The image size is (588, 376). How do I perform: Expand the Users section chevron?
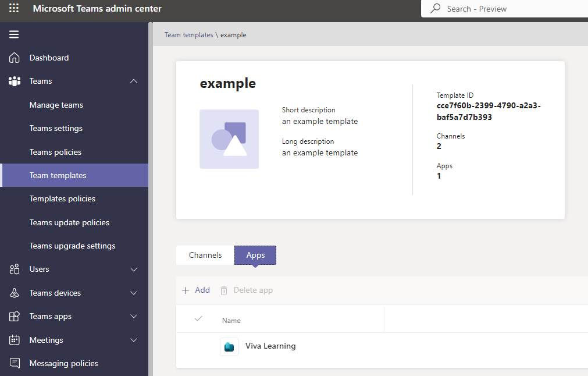[x=134, y=269]
